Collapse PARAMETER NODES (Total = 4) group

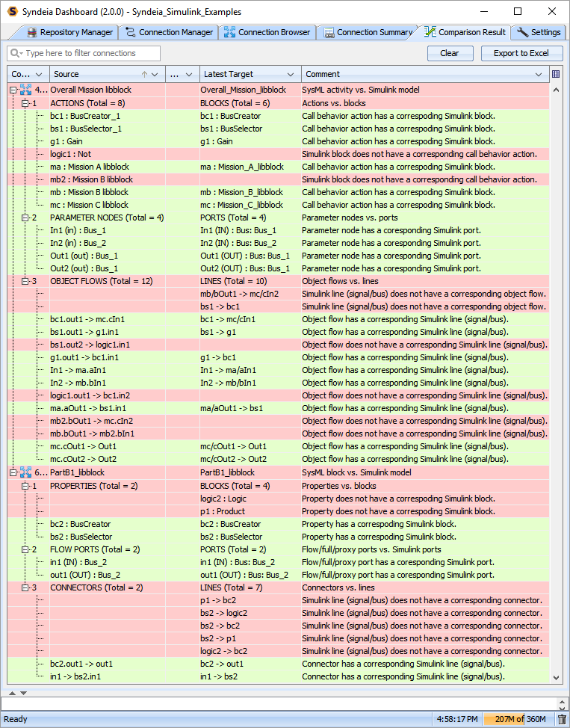25,218
